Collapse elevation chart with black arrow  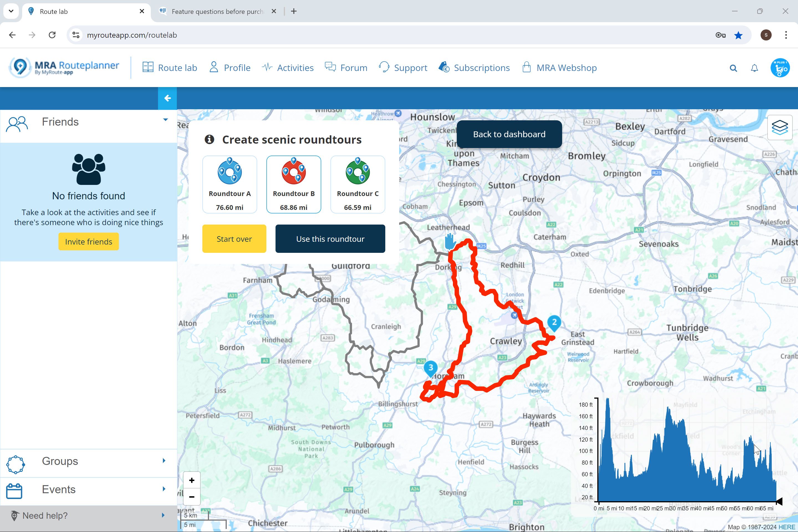(x=779, y=501)
